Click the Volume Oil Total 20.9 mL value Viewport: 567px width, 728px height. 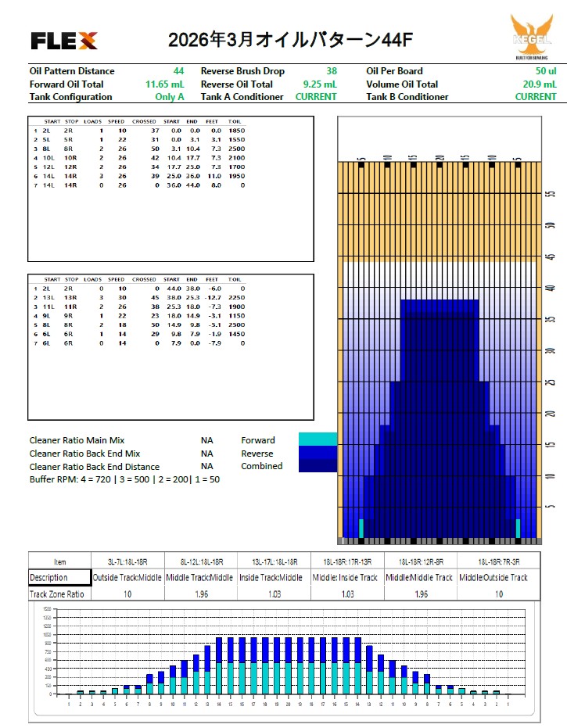tap(540, 84)
